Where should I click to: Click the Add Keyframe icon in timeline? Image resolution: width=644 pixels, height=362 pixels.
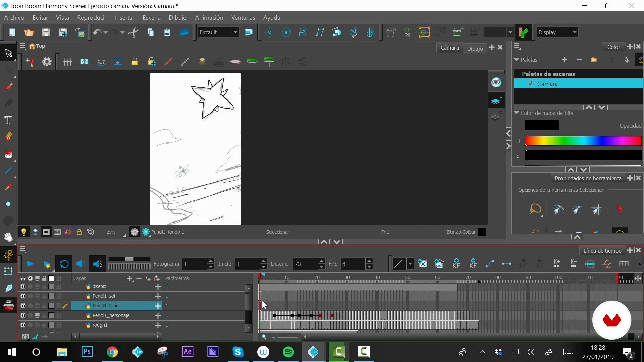[456, 264]
